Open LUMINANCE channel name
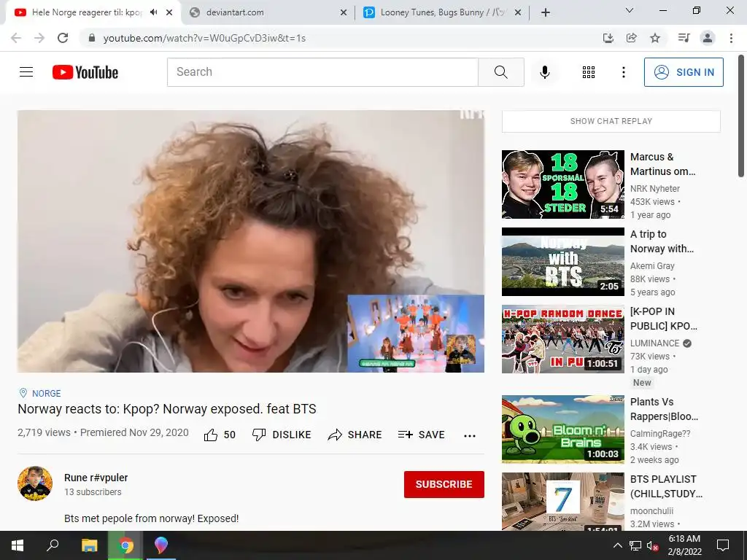 (654, 343)
